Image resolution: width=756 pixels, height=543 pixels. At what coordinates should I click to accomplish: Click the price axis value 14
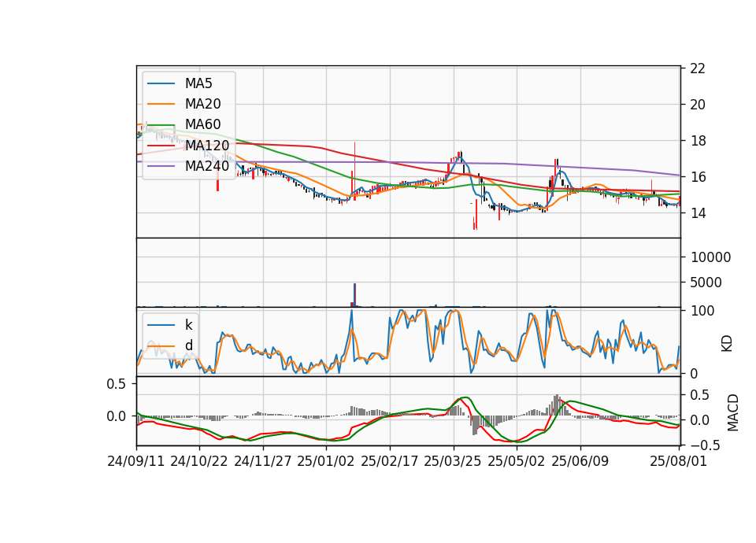[x=698, y=213]
